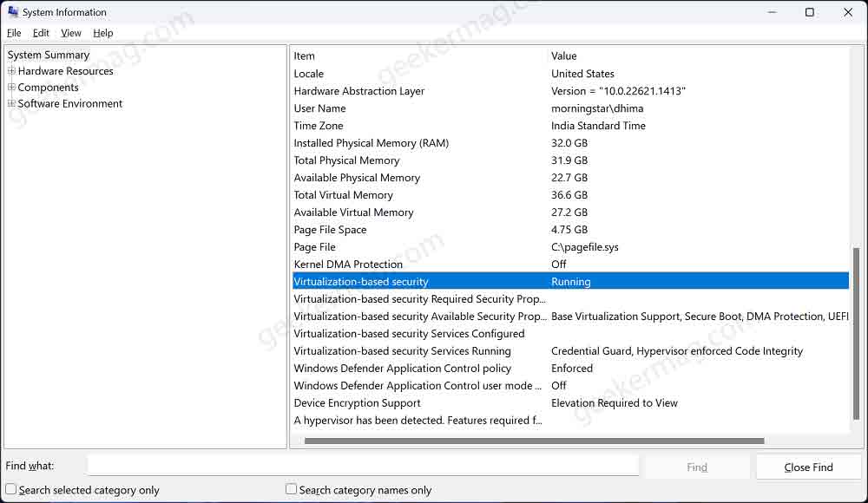The height and width of the screenshot is (503, 868).
Task: Click the horizontal scrollbar thumb
Action: pyautogui.click(x=534, y=441)
